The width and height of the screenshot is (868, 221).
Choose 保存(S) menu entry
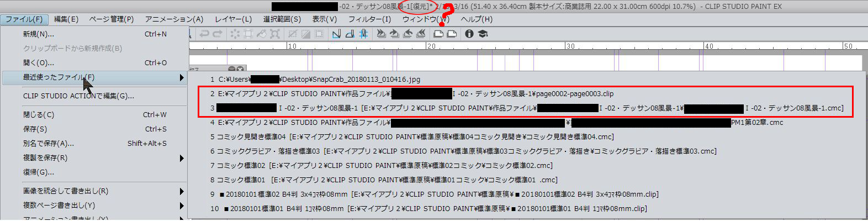[95, 129]
